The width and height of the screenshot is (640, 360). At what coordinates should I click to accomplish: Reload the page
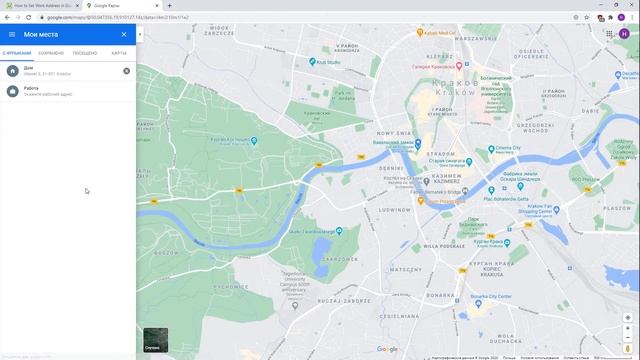pos(29,18)
